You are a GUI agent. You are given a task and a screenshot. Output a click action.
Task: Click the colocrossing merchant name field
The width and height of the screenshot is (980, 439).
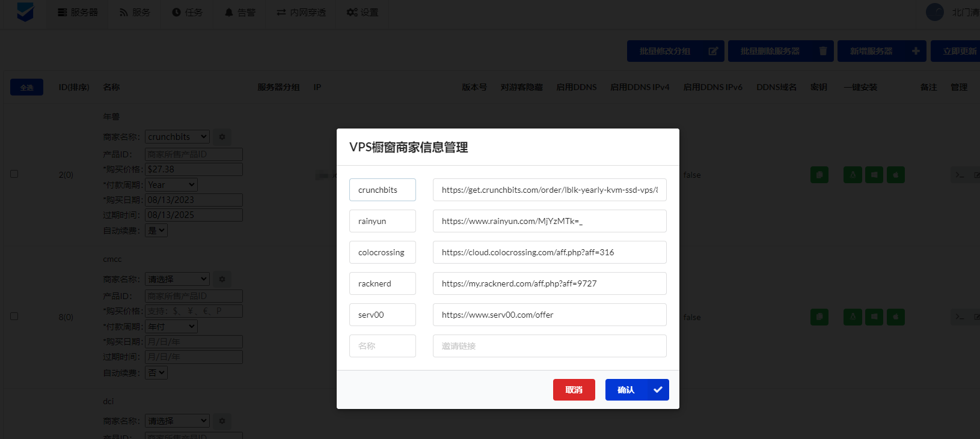point(382,252)
